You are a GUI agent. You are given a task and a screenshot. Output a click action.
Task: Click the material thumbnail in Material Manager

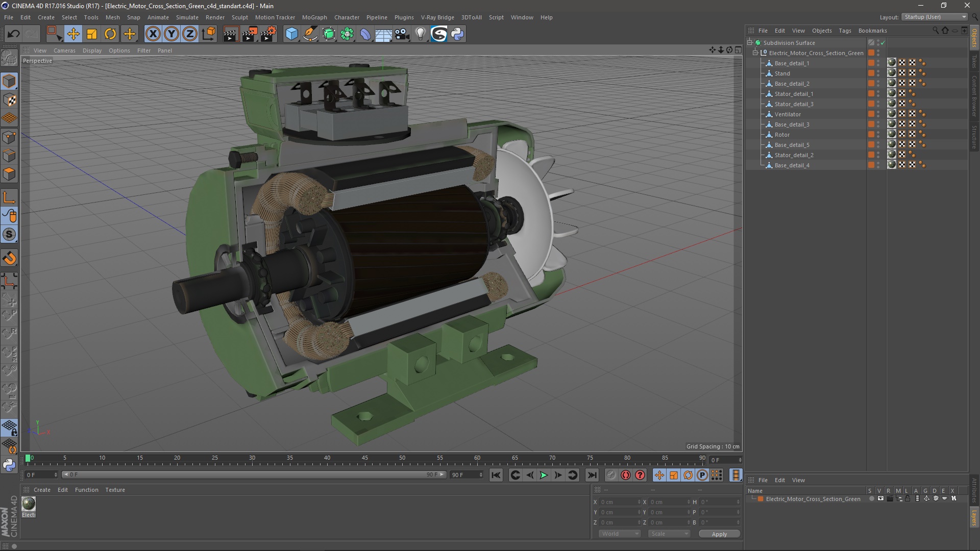click(x=29, y=504)
